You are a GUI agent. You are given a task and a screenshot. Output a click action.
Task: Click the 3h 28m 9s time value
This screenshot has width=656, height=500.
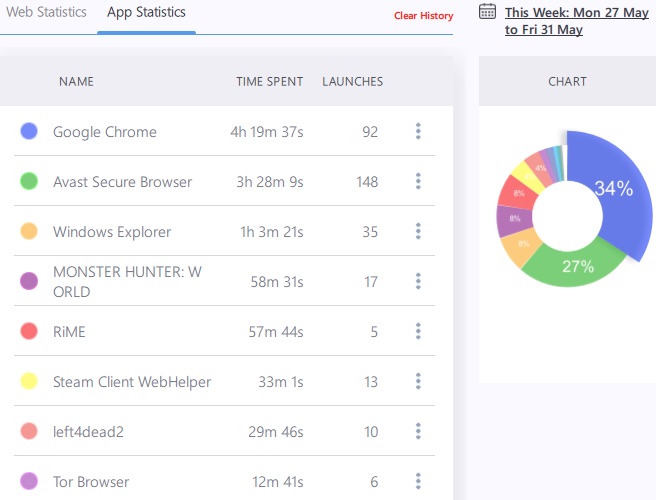(270, 182)
